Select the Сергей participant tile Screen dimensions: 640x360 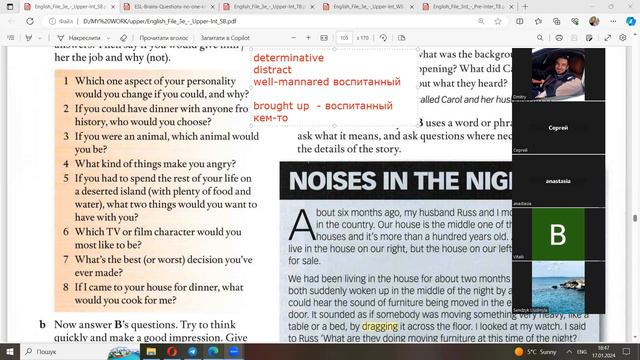click(558, 128)
